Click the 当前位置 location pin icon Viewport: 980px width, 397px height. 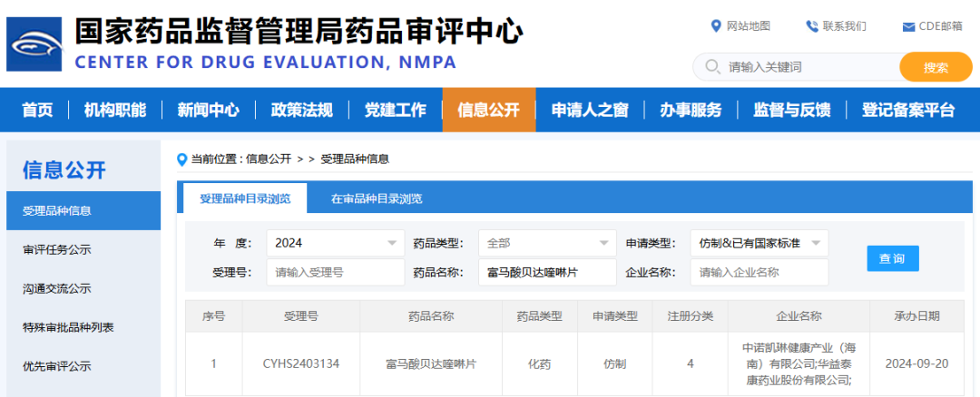(181, 160)
